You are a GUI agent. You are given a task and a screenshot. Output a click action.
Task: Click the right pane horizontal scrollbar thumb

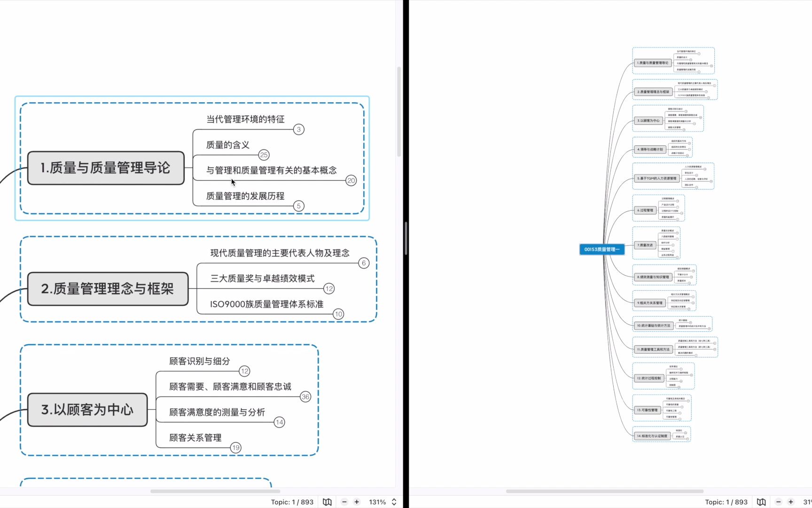[x=604, y=491]
